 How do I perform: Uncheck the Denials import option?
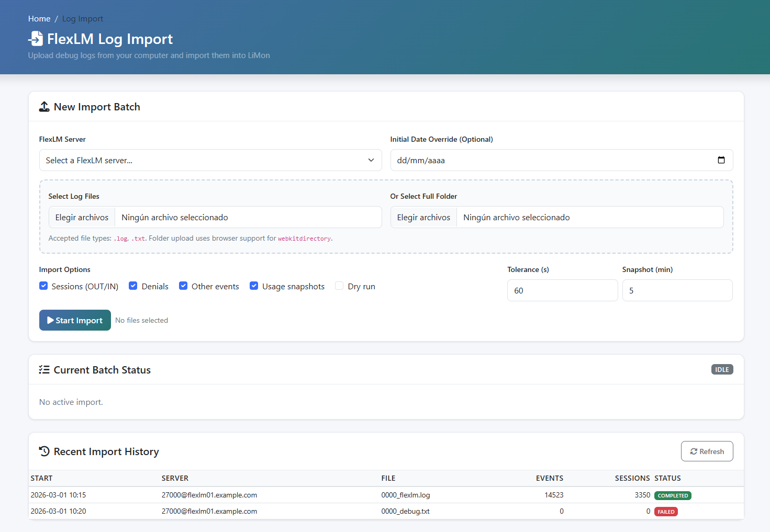point(133,286)
